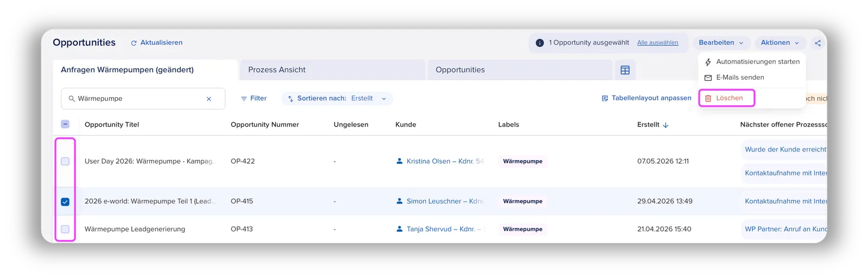The width and height of the screenshot is (868, 279).
Task: Click the search magnifier icon
Action: [72, 99]
